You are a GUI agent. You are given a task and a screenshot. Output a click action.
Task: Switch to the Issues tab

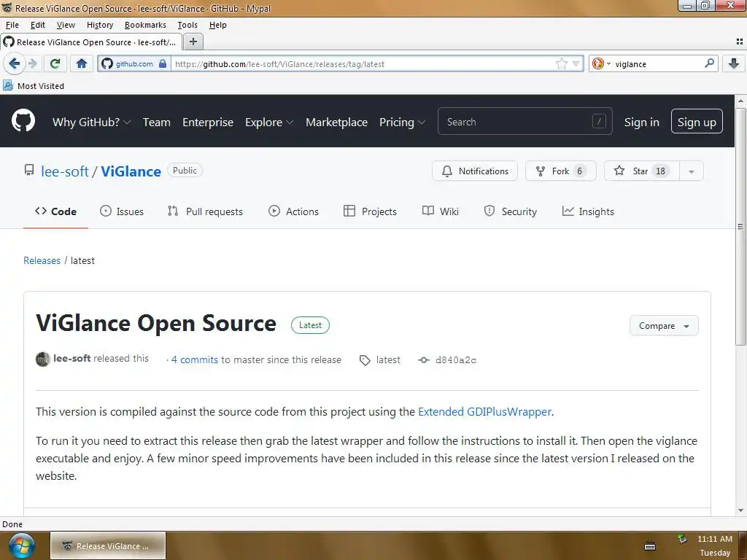coord(122,211)
